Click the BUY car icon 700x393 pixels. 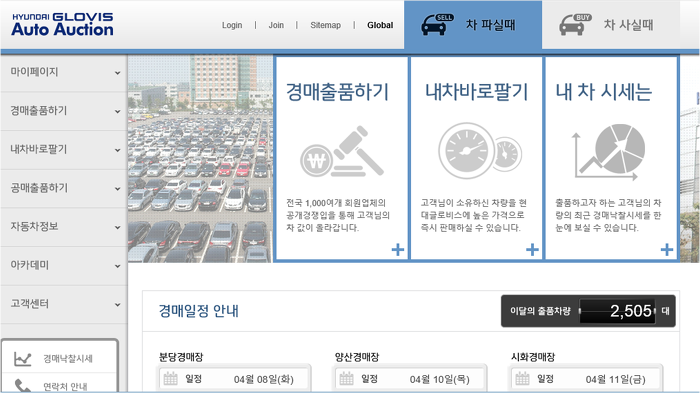click(x=575, y=25)
